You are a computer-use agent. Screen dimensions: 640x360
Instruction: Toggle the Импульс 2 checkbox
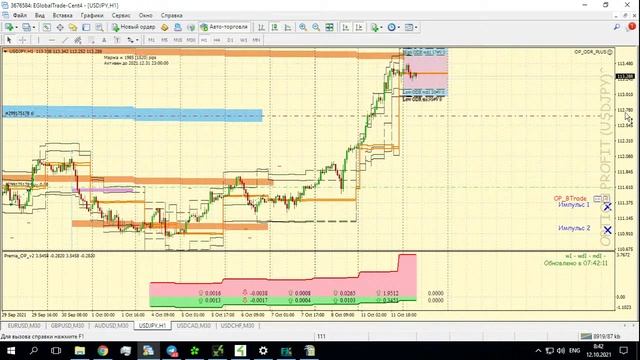point(607,230)
